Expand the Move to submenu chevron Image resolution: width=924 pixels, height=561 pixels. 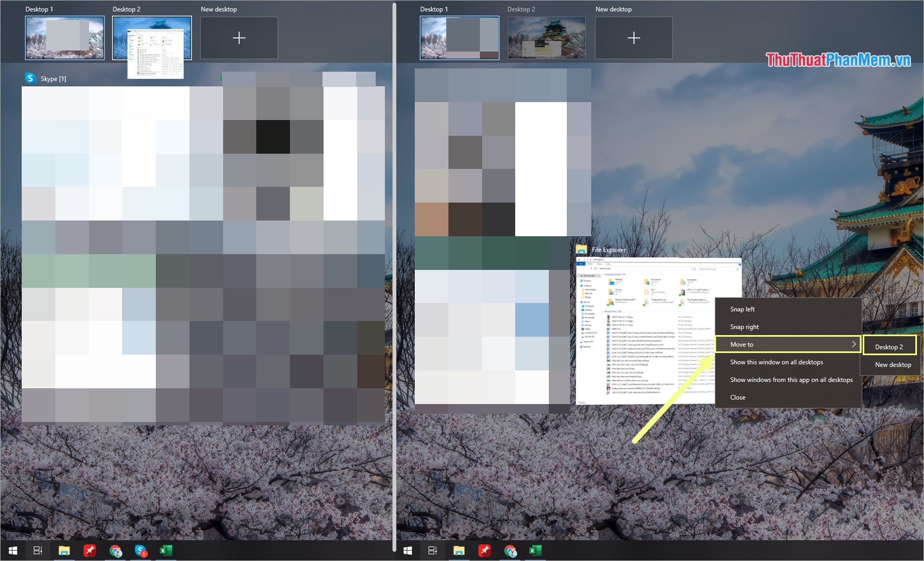pos(854,344)
